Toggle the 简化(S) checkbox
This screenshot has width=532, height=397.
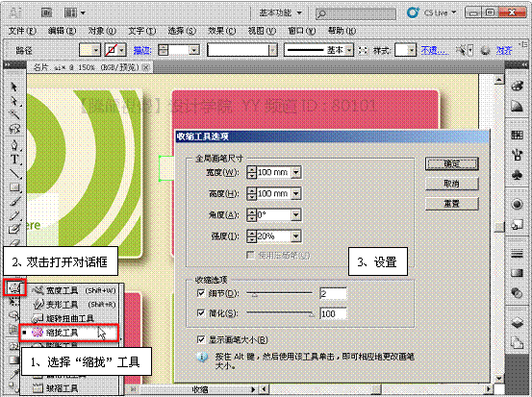[201, 313]
